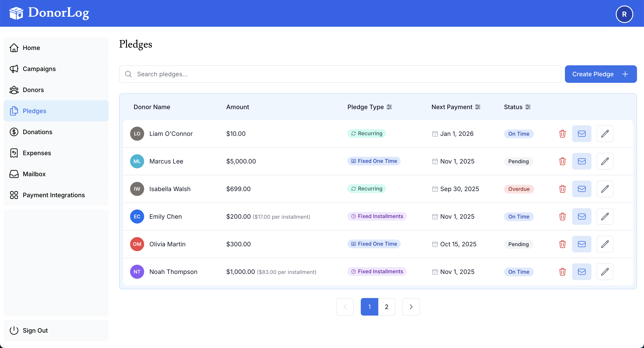Click the Overdue status badge for Isabella Walsh
644x348 pixels.
point(519,189)
